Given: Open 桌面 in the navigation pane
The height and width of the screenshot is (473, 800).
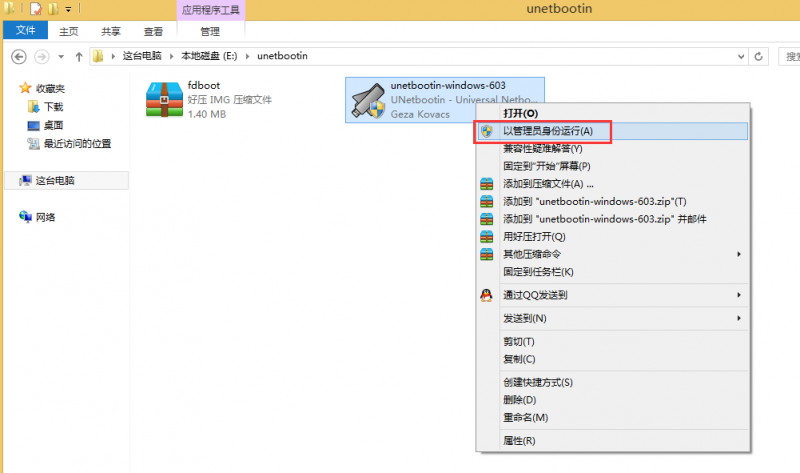Looking at the screenshot, I should click(x=54, y=126).
